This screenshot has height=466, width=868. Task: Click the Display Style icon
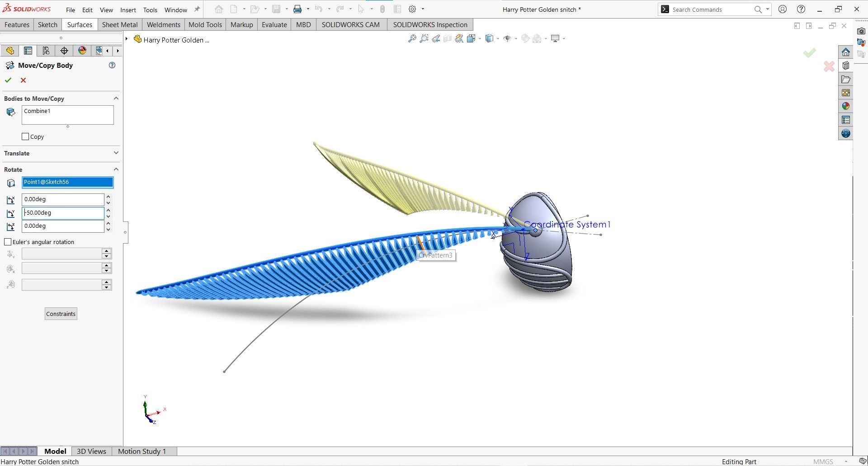tap(489, 39)
